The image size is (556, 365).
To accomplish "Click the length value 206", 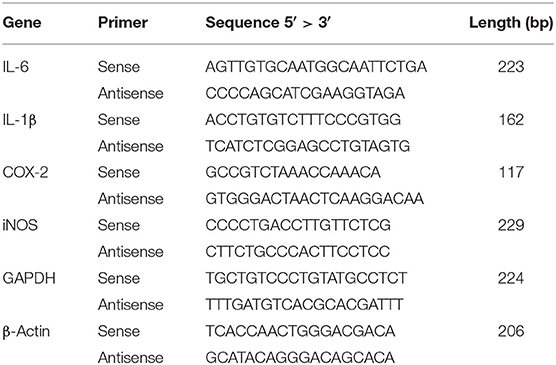I will [511, 331].
